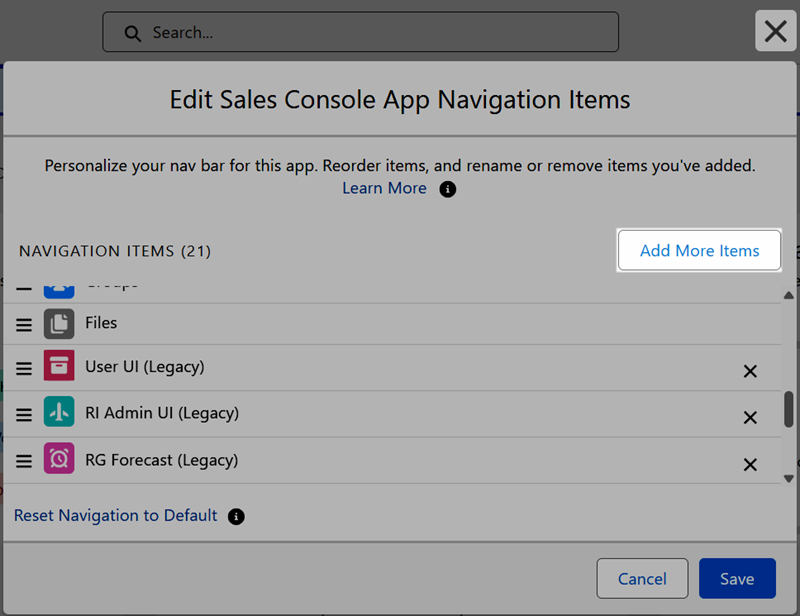Click the pink alarm clock RG Forecast icon
This screenshot has height=616, width=800.
59,458
